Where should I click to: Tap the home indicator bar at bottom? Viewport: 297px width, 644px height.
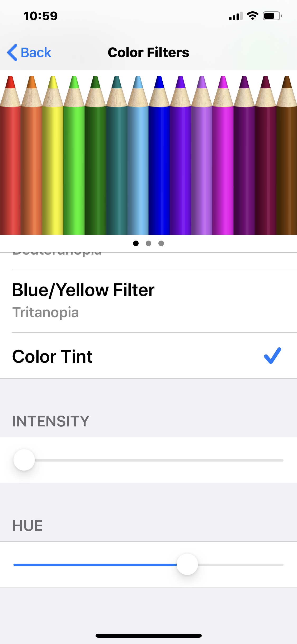pos(148,636)
